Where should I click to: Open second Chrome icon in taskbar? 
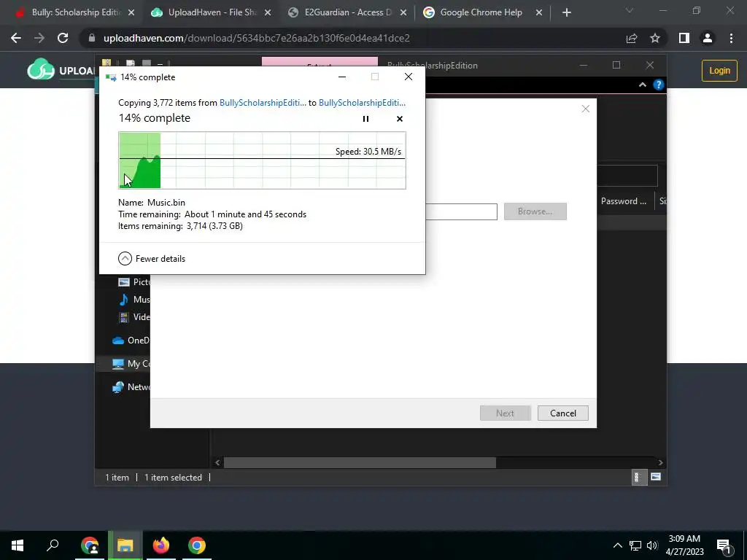coord(197,545)
